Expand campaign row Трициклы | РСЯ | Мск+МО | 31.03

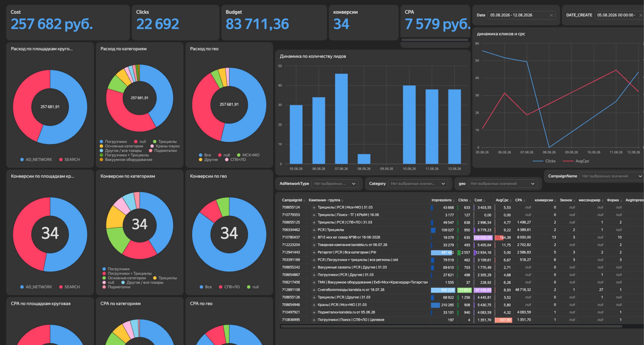(314, 208)
